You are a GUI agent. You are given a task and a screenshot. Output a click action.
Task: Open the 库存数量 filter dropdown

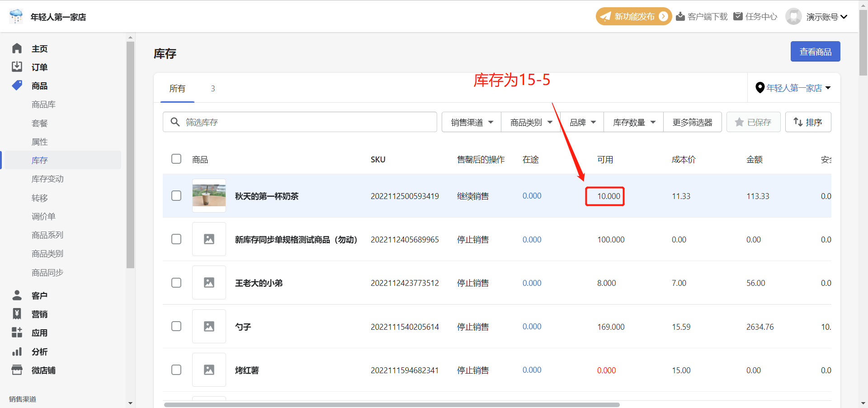point(633,122)
